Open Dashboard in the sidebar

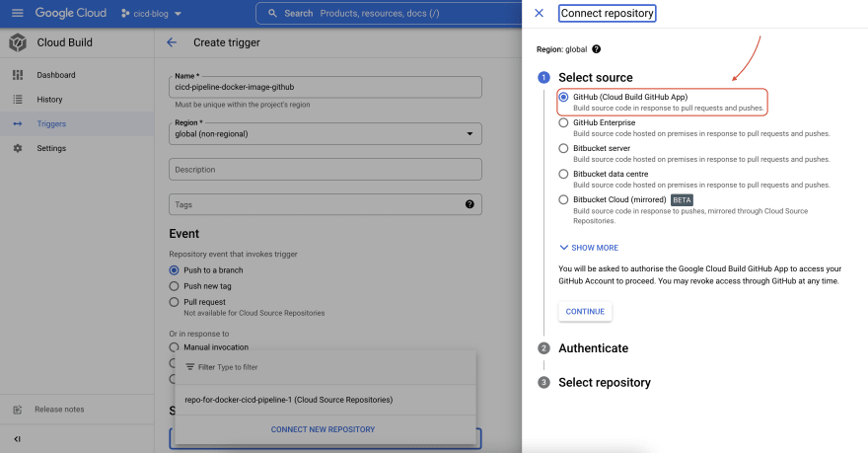[x=56, y=75]
